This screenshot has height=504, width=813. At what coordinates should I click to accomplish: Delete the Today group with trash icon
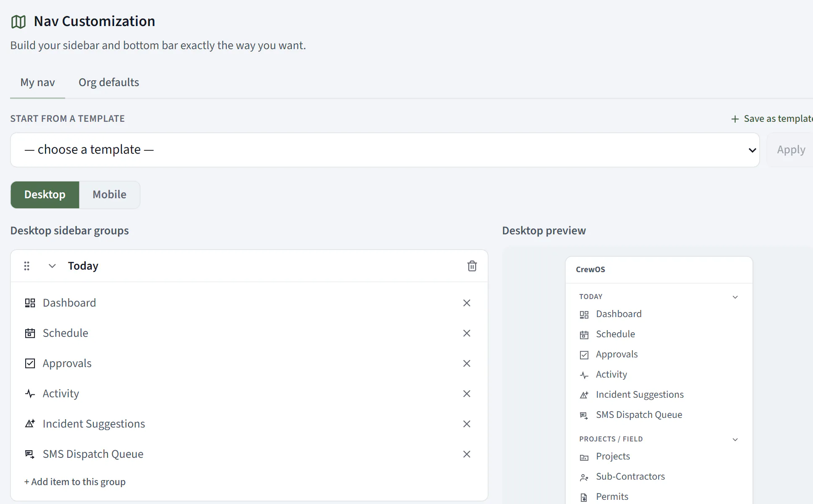[472, 266]
